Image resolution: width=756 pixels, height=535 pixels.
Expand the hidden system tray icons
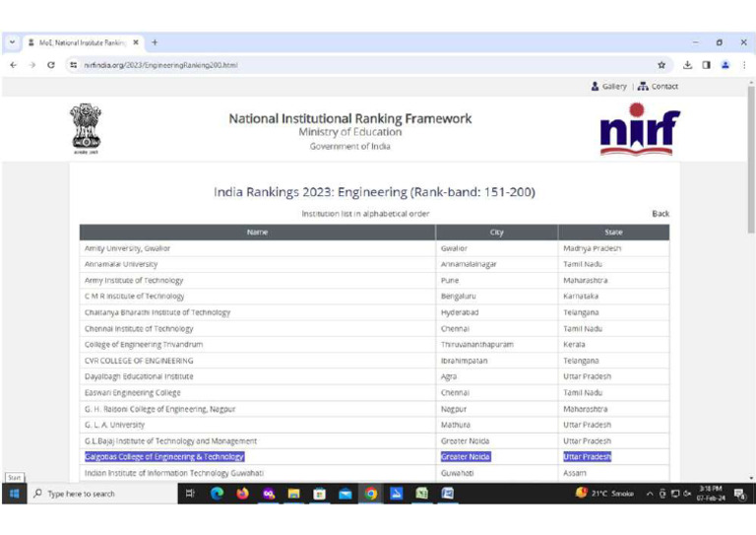(x=650, y=494)
